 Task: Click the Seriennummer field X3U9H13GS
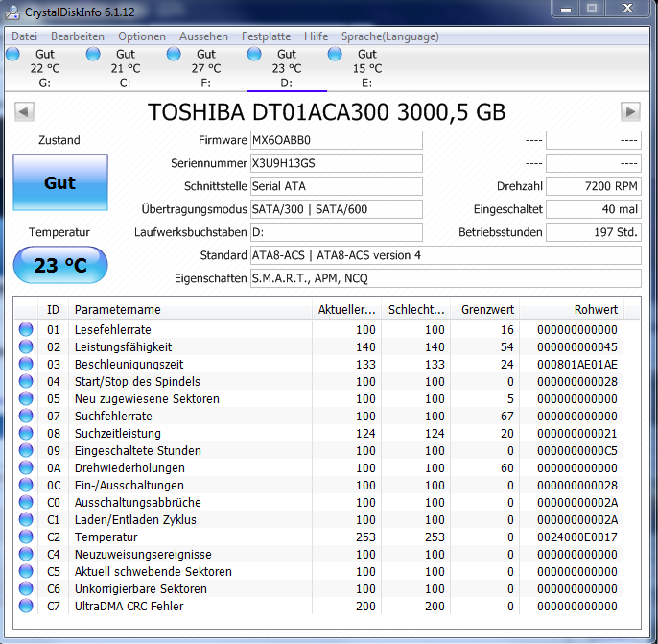coord(336,163)
